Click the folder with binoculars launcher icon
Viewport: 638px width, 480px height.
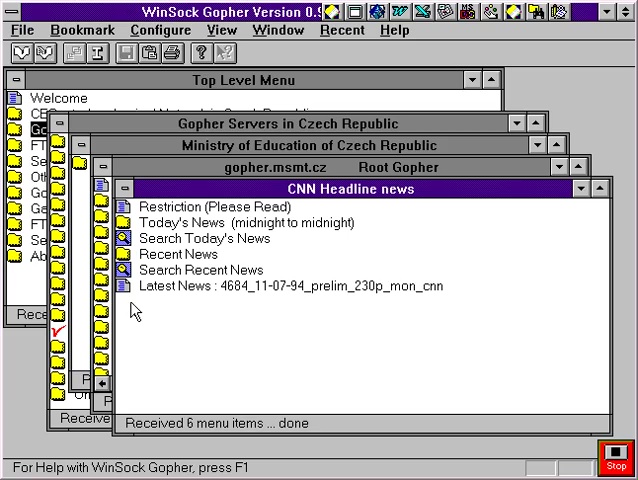pyautogui.click(x=536, y=12)
